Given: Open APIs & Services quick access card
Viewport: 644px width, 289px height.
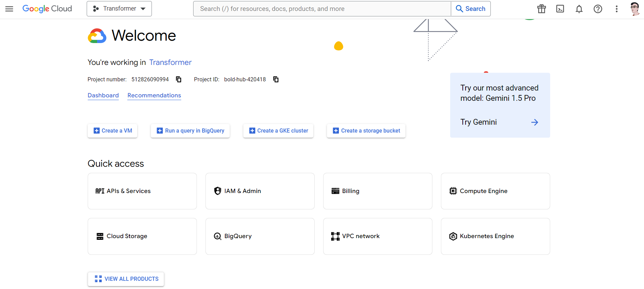Looking at the screenshot, I should coord(142,191).
